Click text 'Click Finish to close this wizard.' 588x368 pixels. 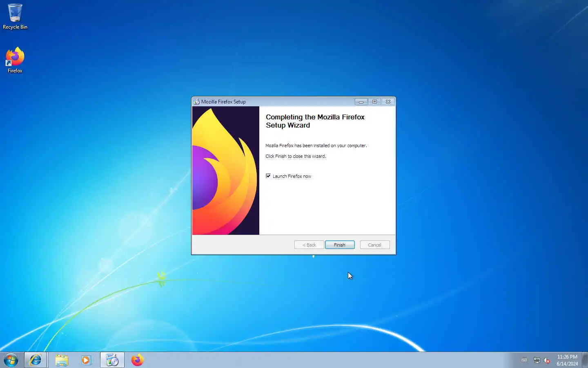tap(296, 156)
